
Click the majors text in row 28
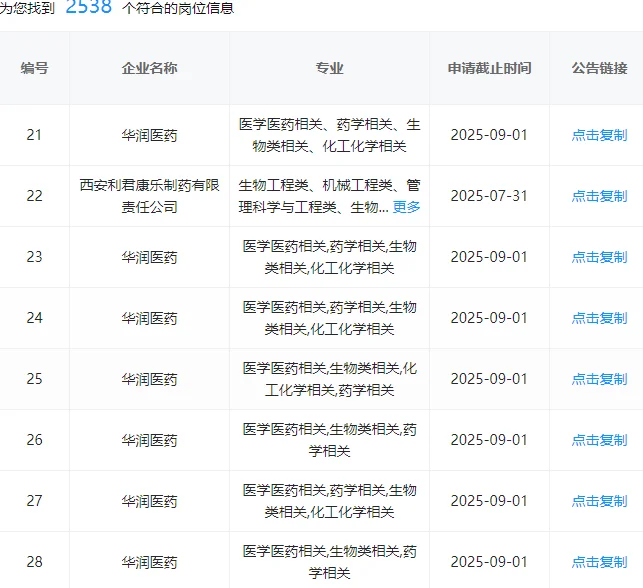click(329, 562)
